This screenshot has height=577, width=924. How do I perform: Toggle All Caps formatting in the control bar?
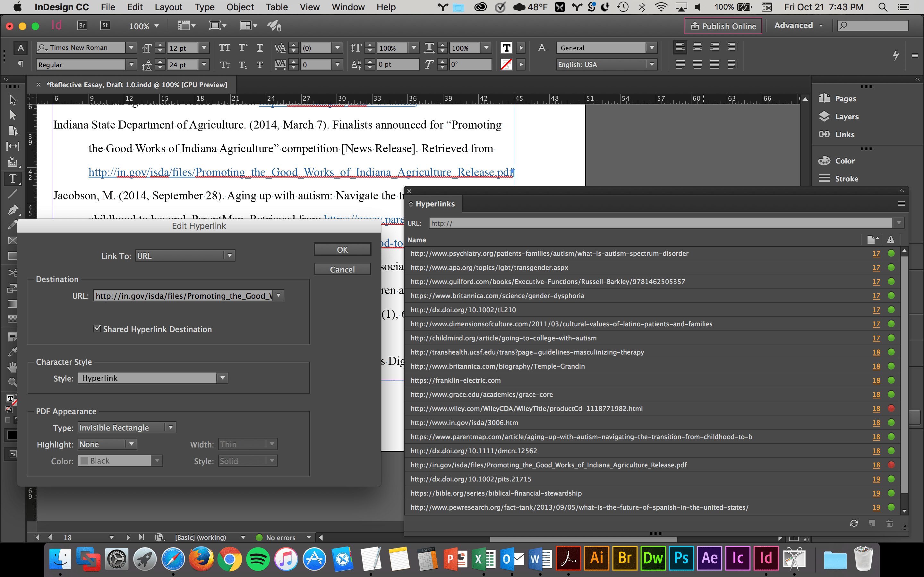225,47
